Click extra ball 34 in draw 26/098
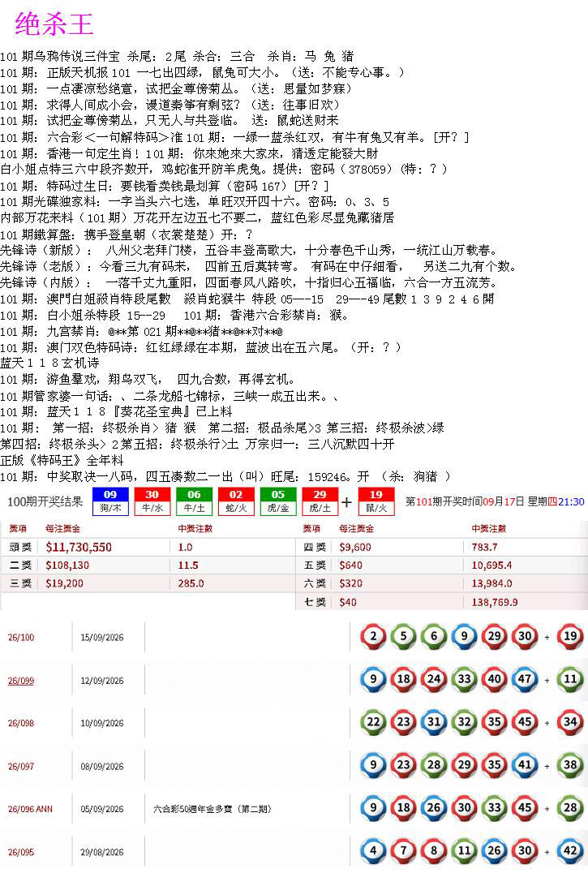This screenshot has width=588, height=873. point(570,722)
